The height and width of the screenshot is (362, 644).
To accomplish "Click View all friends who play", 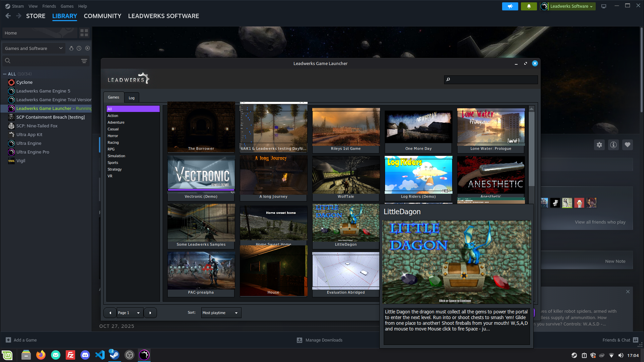I will point(600,222).
